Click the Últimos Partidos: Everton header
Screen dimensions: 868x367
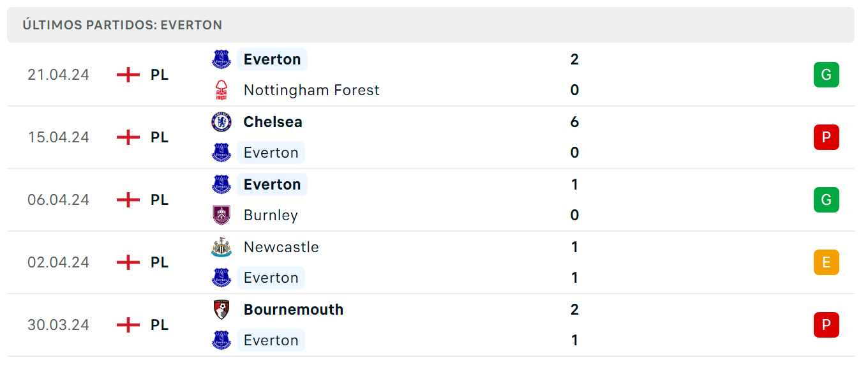(x=122, y=25)
